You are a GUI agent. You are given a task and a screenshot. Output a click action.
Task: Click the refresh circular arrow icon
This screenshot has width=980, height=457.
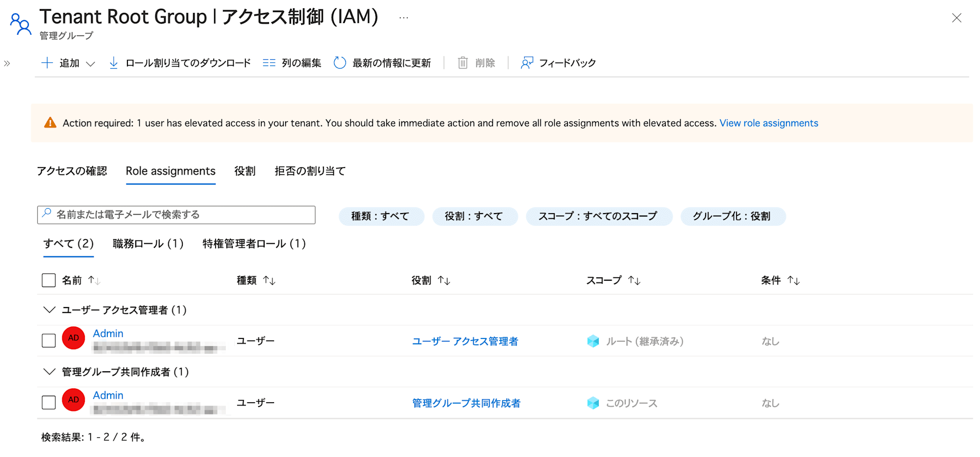340,63
